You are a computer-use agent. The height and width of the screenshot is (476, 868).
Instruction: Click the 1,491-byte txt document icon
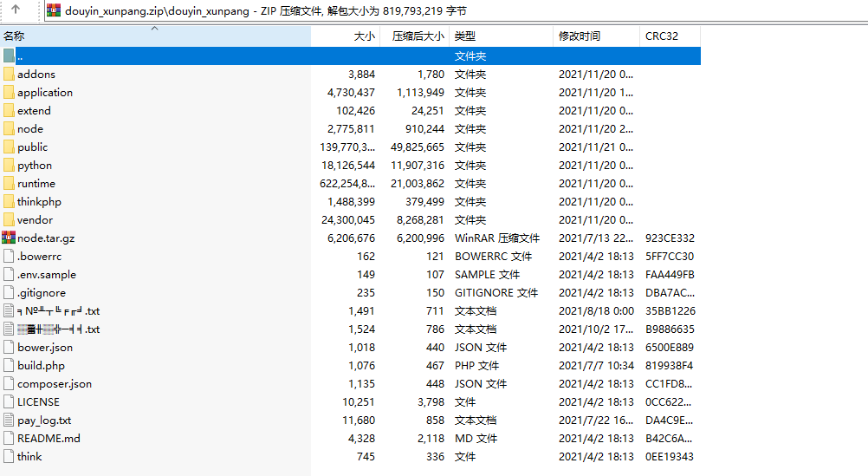(9, 311)
